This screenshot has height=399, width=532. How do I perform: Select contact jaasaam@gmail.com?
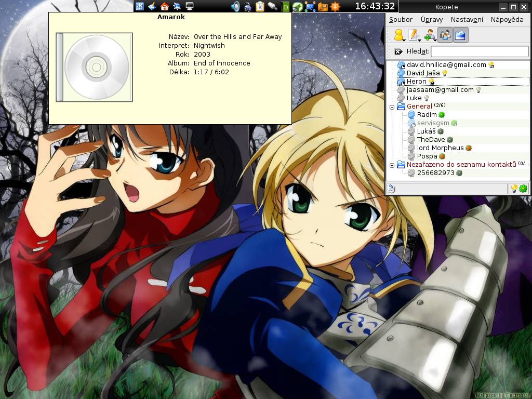pyautogui.click(x=440, y=89)
